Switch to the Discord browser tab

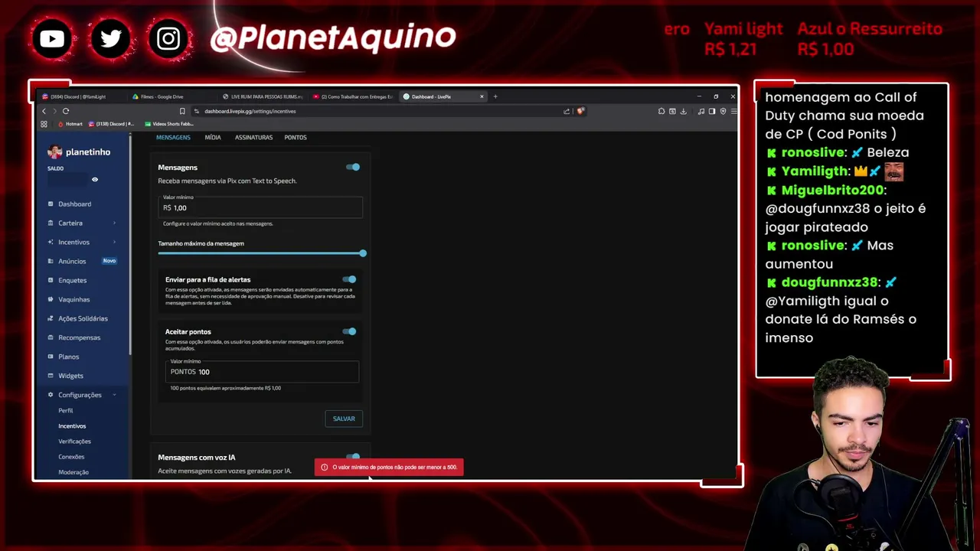[x=80, y=96]
